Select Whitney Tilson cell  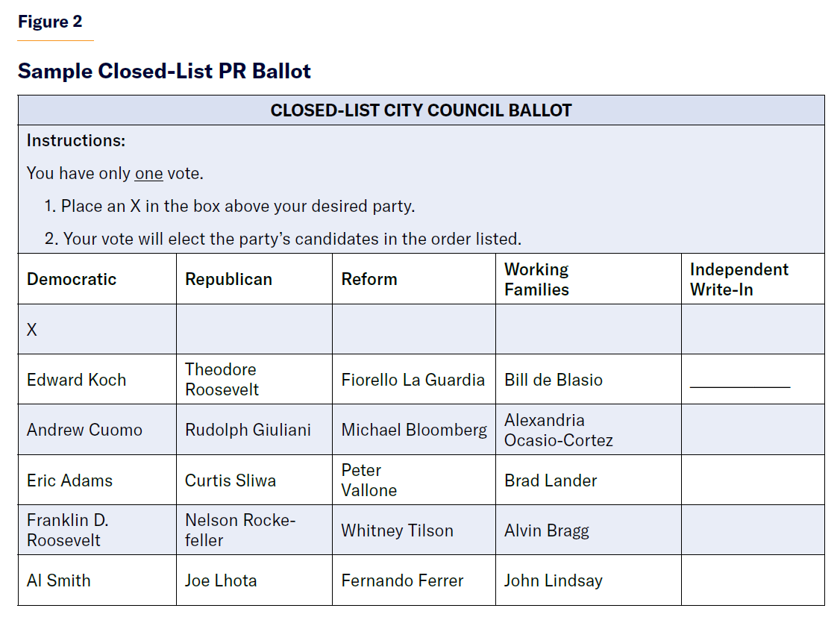pyautogui.click(x=397, y=530)
